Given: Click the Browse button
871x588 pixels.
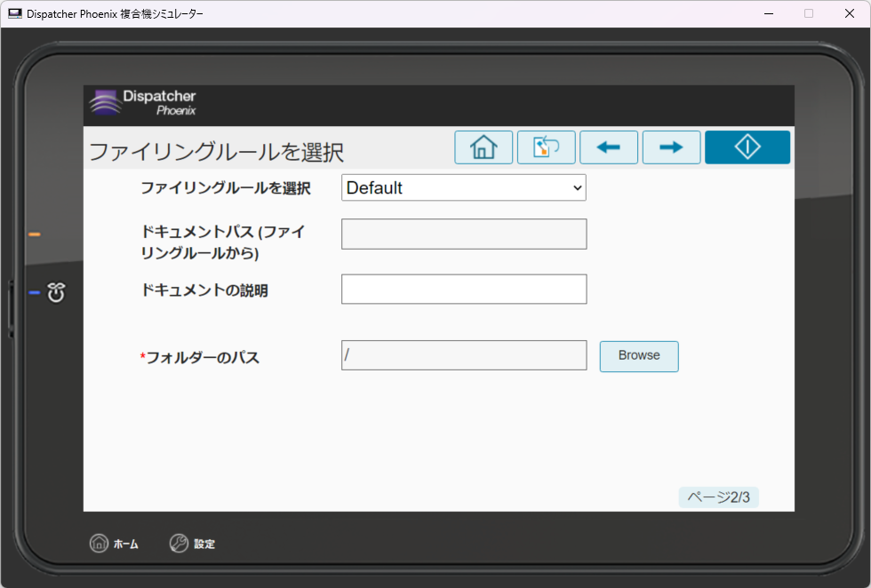Looking at the screenshot, I should [x=639, y=356].
